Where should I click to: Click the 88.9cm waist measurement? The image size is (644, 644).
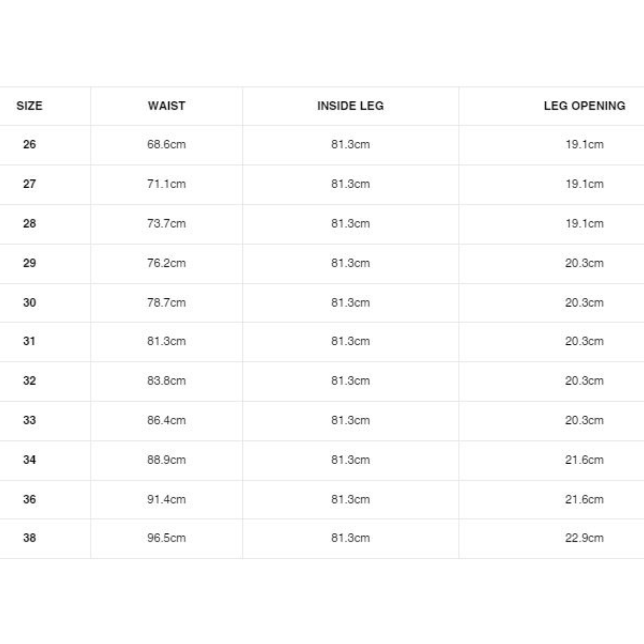coord(166,460)
